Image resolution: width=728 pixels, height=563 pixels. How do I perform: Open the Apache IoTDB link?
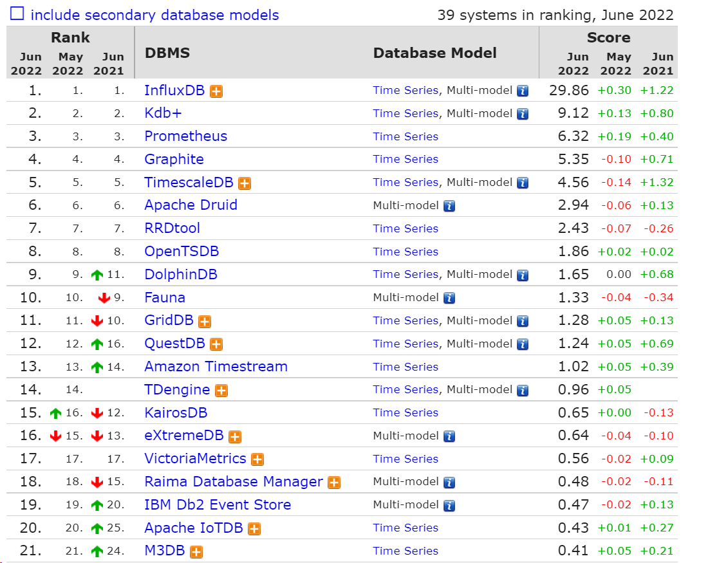(194, 528)
